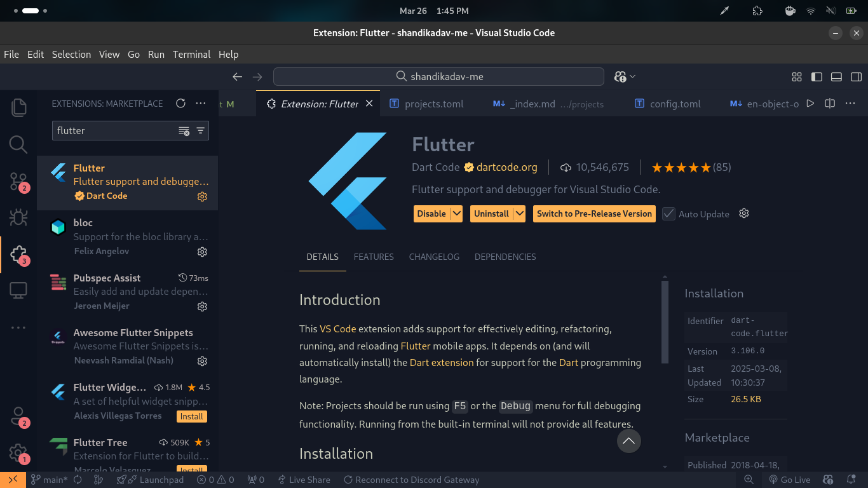This screenshot has width=868, height=488.
Task: Open the dartcode.org publisher link
Action: pyautogui.click(x=506, y=168)
